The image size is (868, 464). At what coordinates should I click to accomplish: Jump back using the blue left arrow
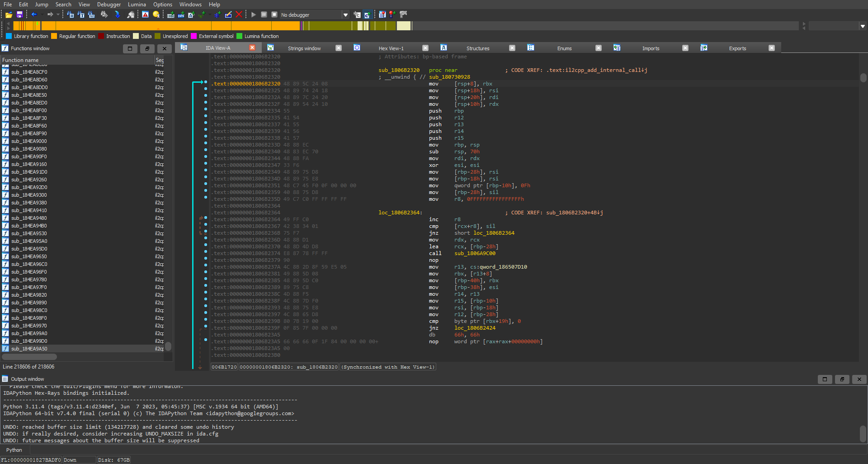click(34, 15)
